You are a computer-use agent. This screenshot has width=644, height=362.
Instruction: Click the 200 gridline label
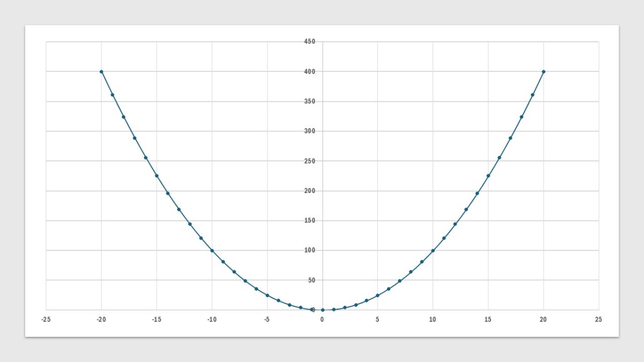coord(310,189)
